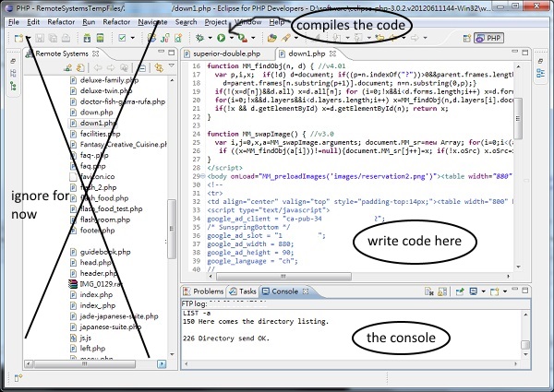Click the New file wizard icon

[x=18, y=38]
